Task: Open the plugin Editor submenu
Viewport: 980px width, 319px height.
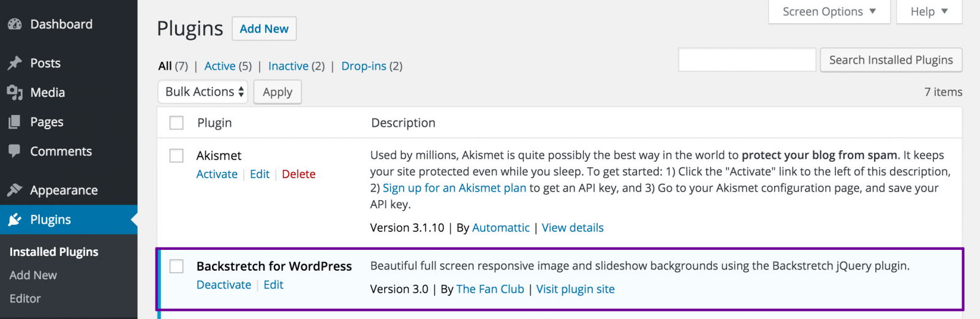Action: [x=25, y=299]
